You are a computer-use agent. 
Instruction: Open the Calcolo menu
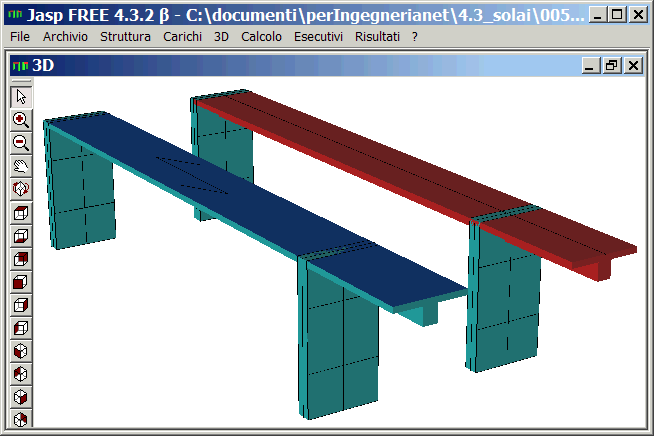261,37
